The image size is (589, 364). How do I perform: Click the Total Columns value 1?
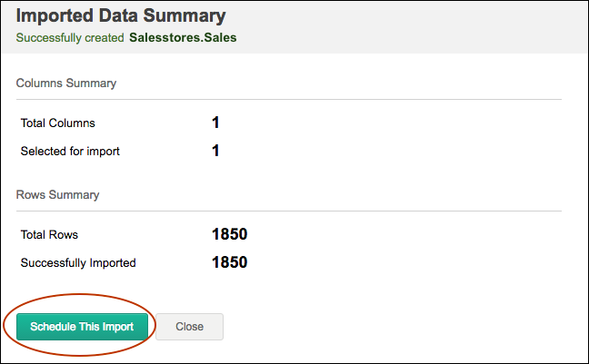(x=215, y=123)
